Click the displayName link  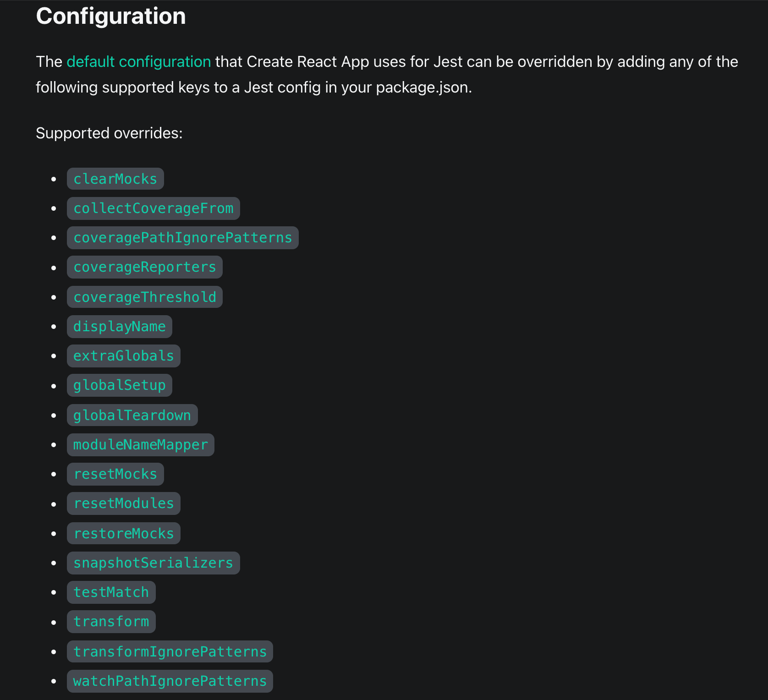pos(120,327)
